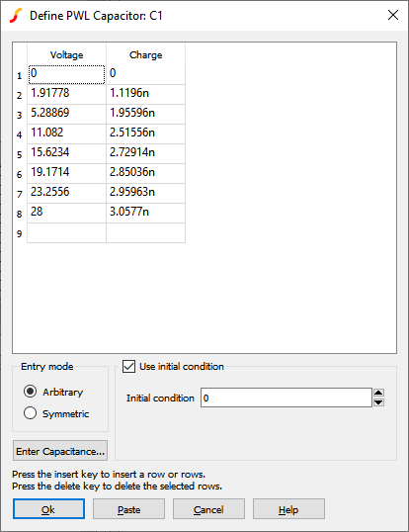Click the charge cell containing 1.1196n

145,94
